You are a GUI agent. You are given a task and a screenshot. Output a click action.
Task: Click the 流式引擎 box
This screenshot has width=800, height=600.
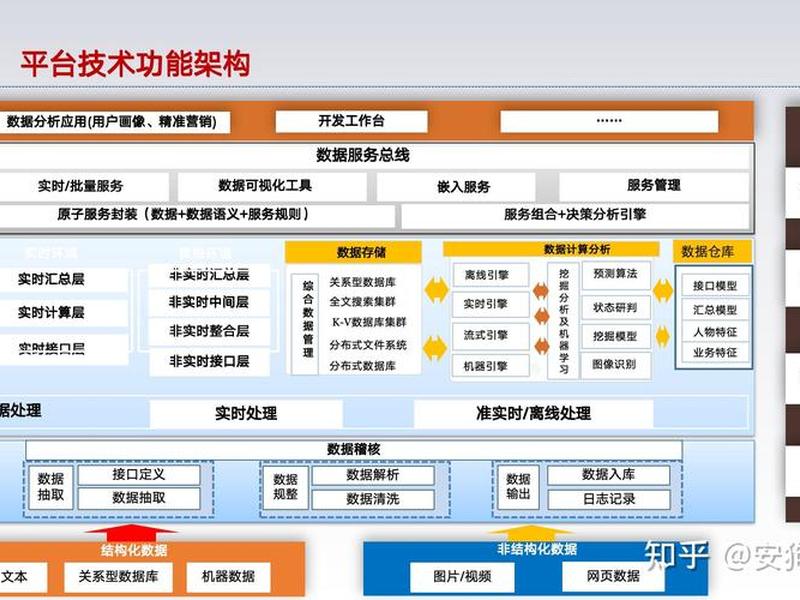(x=490, y=336)
